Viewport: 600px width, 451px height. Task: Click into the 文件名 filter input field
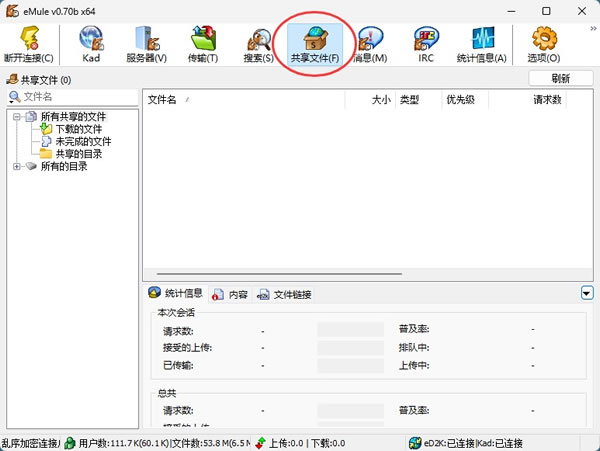[x=79, y=97]
